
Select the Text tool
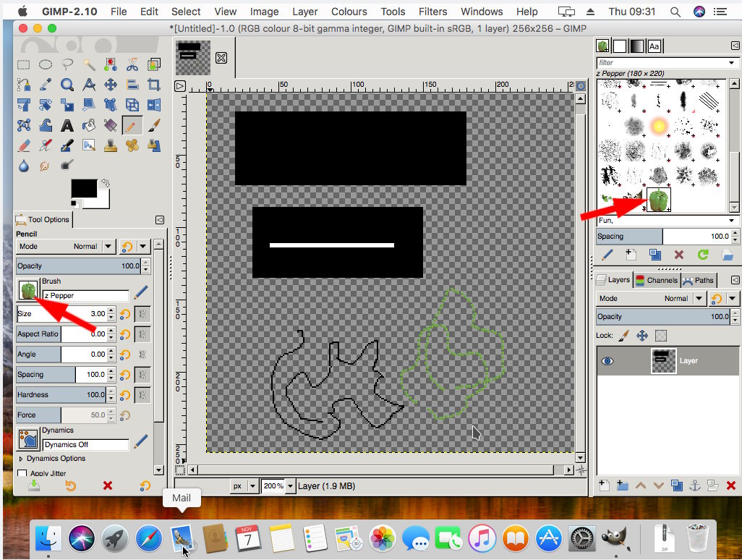[67, 125]
